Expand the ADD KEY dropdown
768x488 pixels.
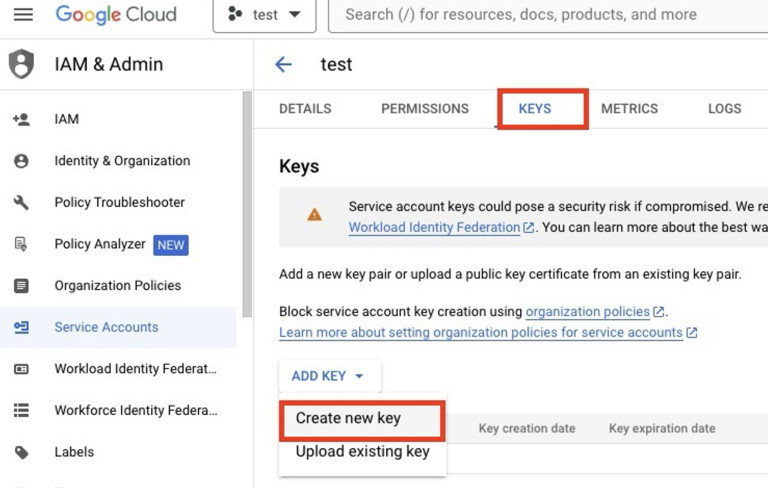pos(329,376)
